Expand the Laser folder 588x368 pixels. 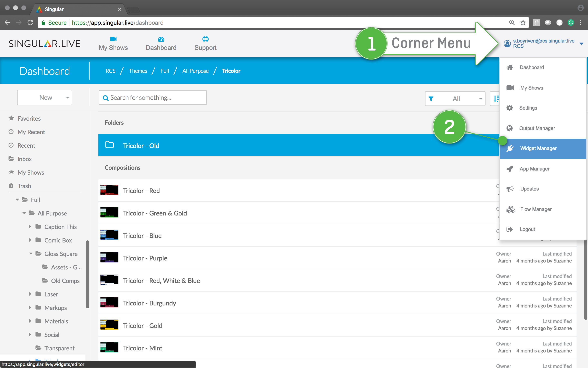[30, 294]
